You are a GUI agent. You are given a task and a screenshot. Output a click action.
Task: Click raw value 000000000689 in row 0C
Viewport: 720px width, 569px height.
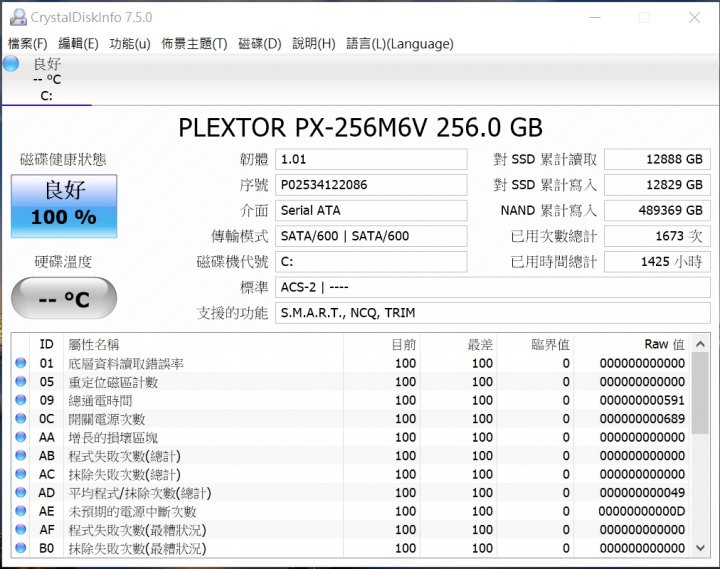642,418
